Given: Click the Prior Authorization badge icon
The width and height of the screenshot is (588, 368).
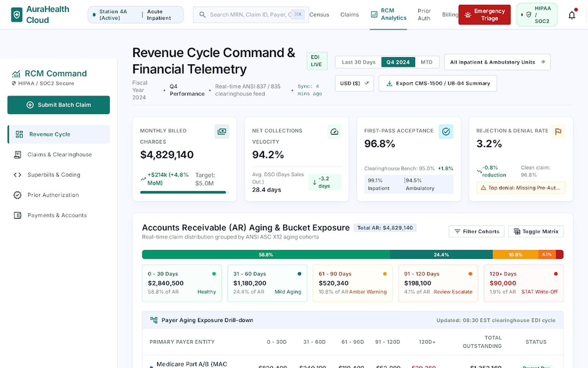Looking at the screenshot, I should click(x=17, y=195).
